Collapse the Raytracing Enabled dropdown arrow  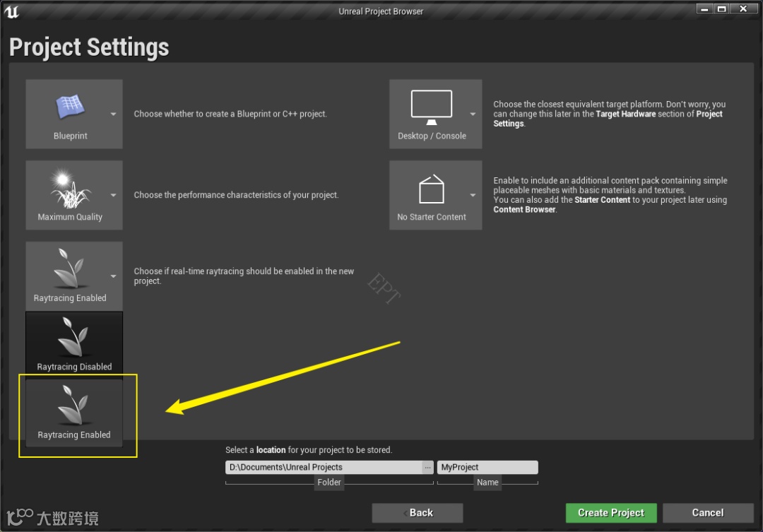click(x=113, y=276)
